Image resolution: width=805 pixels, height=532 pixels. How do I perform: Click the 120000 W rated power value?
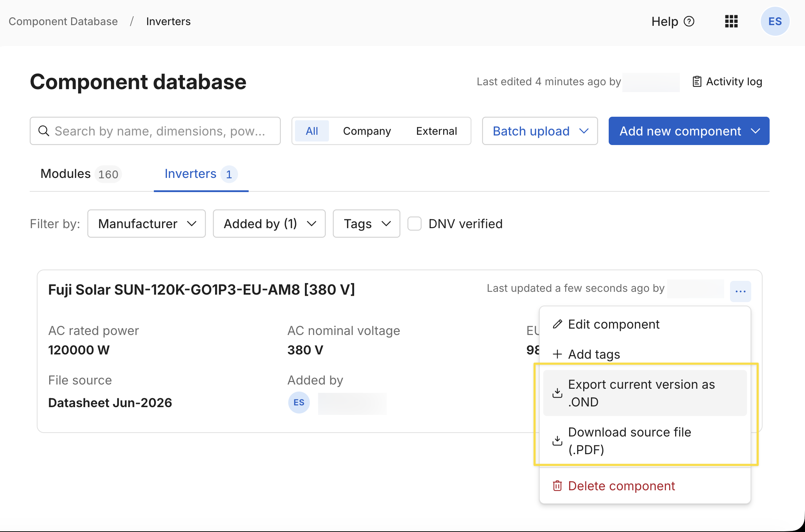point(79,350)
